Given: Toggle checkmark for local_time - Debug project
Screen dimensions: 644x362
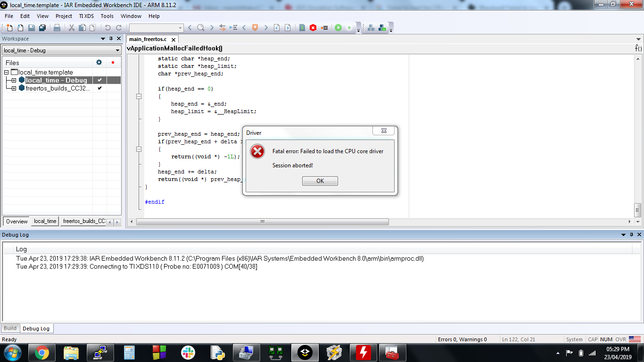Looking at the screenshot, I should coord(99,80).
